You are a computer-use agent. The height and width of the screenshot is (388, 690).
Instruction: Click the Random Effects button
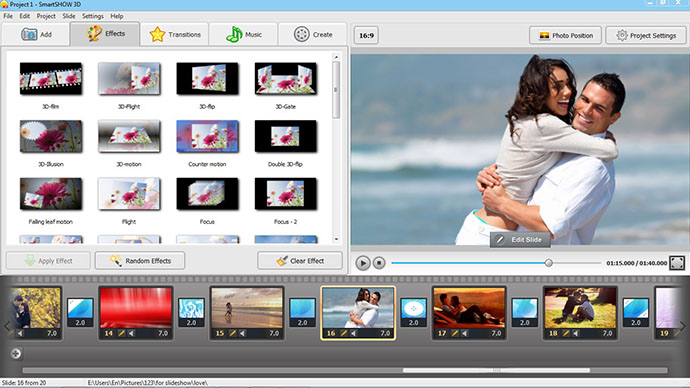tap(140, 261)
